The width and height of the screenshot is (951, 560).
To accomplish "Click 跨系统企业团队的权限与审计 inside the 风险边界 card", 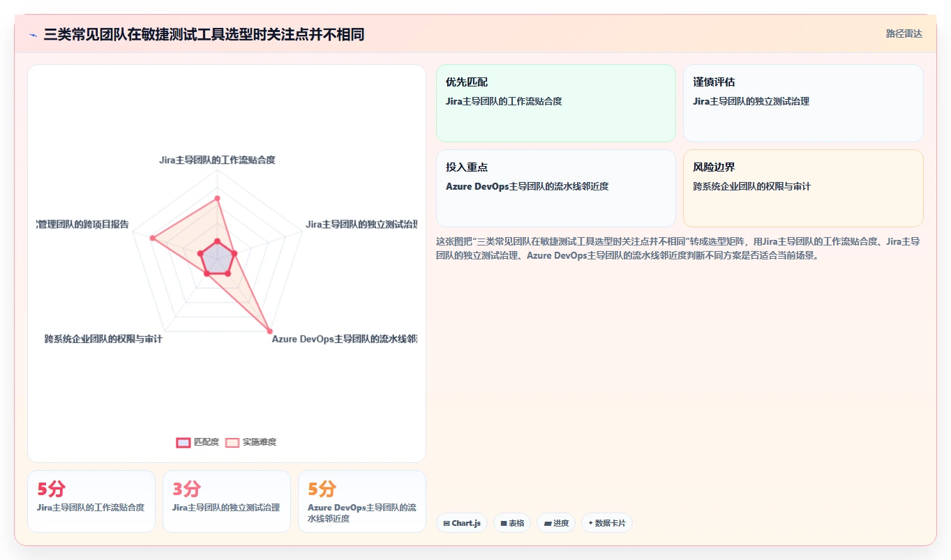I will pos(751,186).
